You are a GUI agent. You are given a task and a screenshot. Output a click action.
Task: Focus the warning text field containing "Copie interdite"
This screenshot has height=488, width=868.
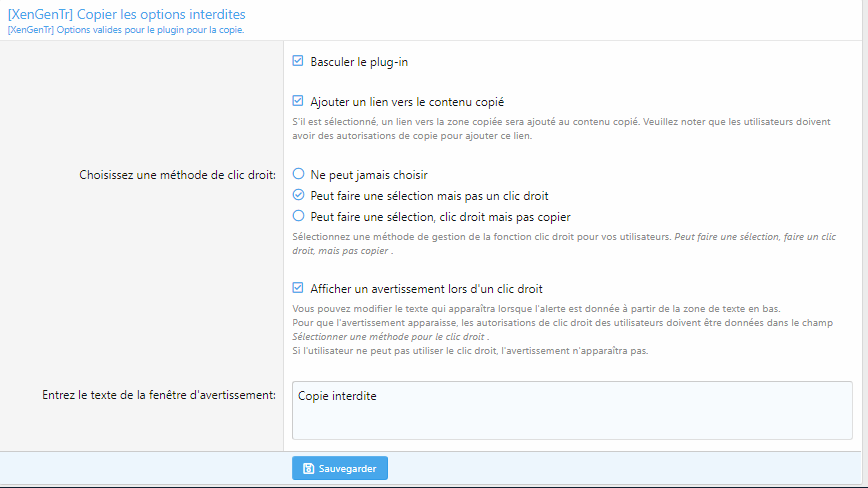point(571,409)
